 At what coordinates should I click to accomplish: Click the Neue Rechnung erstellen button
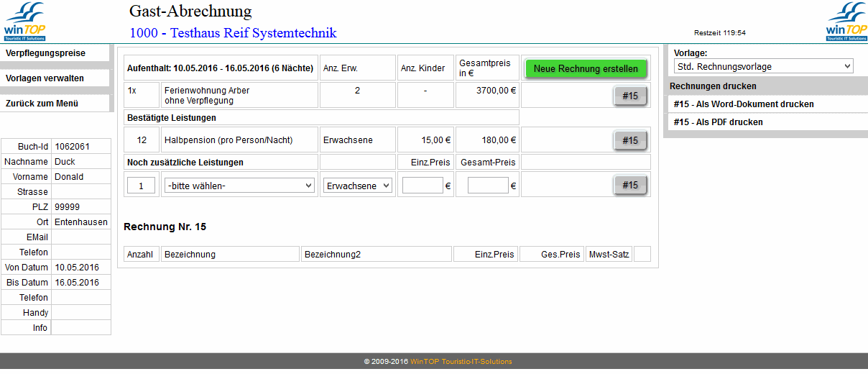(586, 69)
